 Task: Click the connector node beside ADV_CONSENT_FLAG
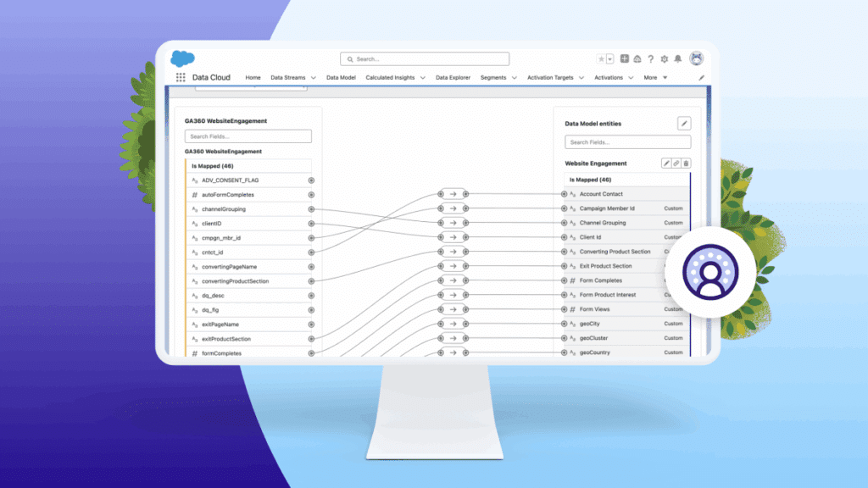pos(311,180)
